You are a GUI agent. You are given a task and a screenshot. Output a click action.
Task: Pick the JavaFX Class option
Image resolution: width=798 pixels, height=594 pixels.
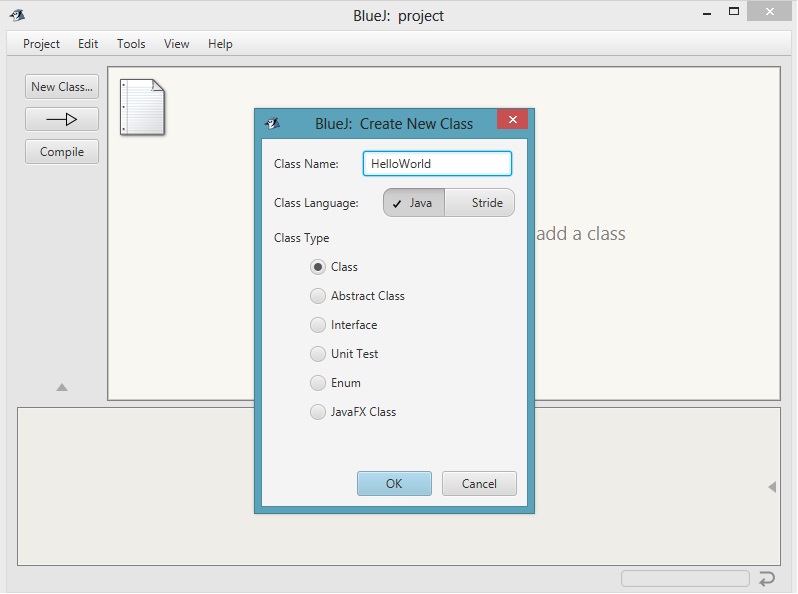point(318,412)
